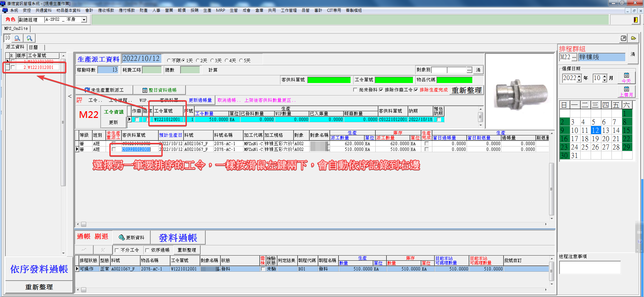Click the magnifier icon with green plus
The height and width of the screenshot is (297, 644).
tap(30, 38)
